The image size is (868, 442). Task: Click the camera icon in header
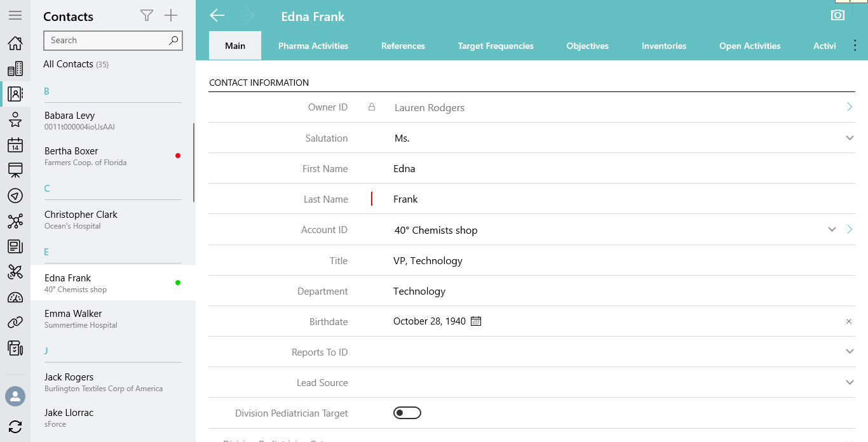pyautogui.click(x=837, y=15)
